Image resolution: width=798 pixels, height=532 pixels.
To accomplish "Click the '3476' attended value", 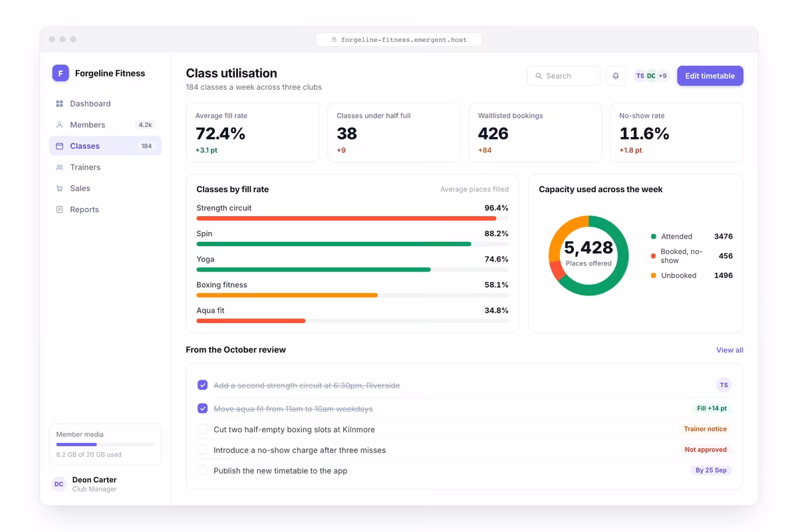I will pyautogui.click(x=724, y=236).
